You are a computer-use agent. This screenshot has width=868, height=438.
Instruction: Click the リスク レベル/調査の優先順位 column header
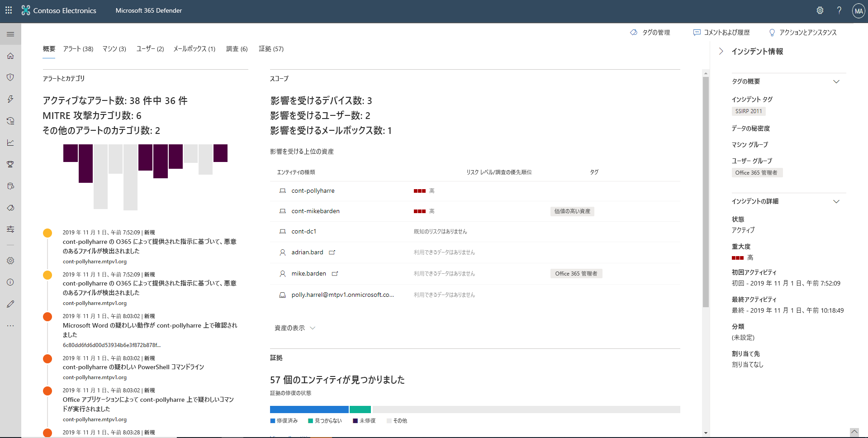pos(499,172)
